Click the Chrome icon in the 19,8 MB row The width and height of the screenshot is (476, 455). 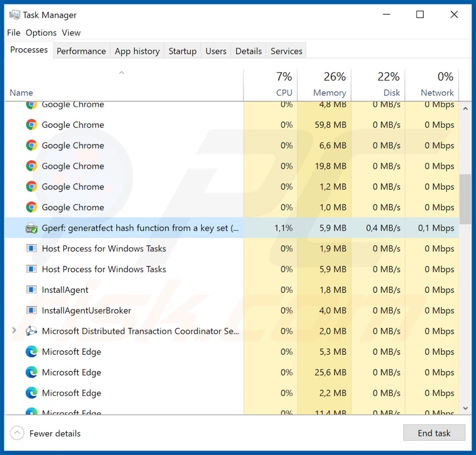[x=31, y=166]
